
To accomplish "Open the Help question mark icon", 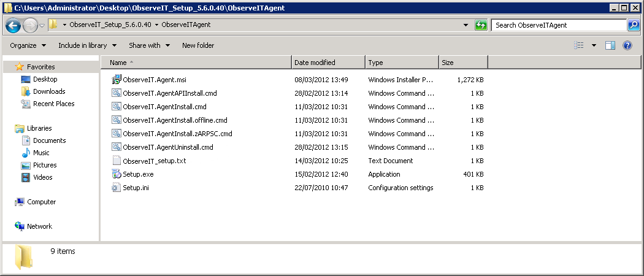I will click(x=627, y=45).
